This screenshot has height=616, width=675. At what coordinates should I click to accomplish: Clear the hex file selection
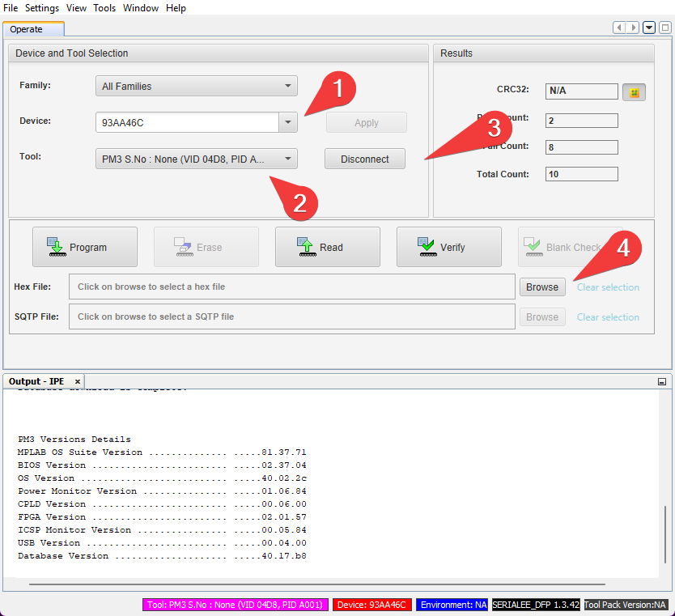[x=608, y=287]
